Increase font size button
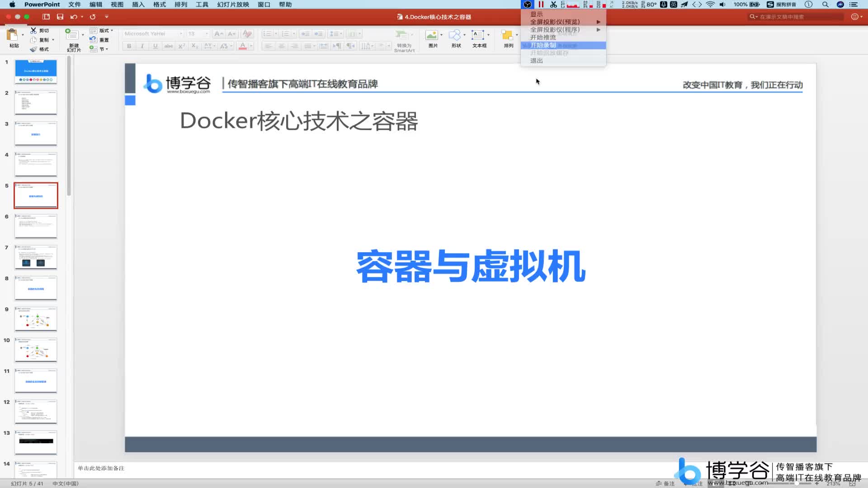868x488 pixels. tap(219, 34)
